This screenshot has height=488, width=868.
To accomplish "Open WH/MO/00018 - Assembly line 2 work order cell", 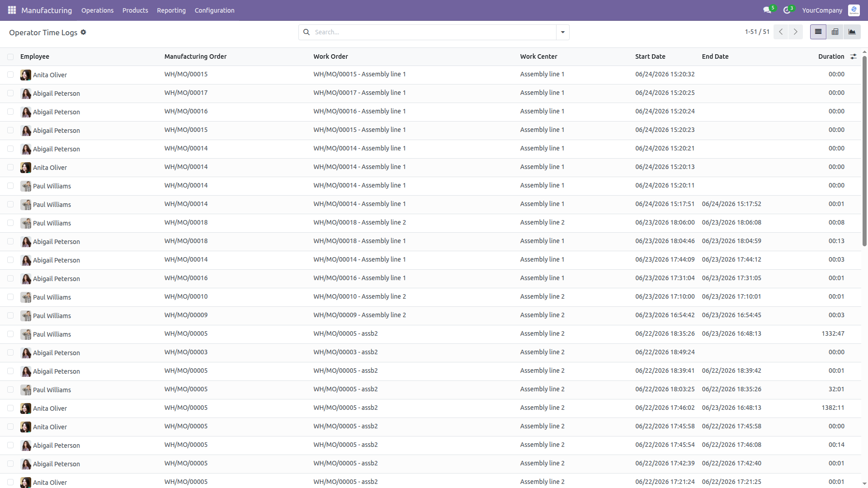I will [359, 222].
